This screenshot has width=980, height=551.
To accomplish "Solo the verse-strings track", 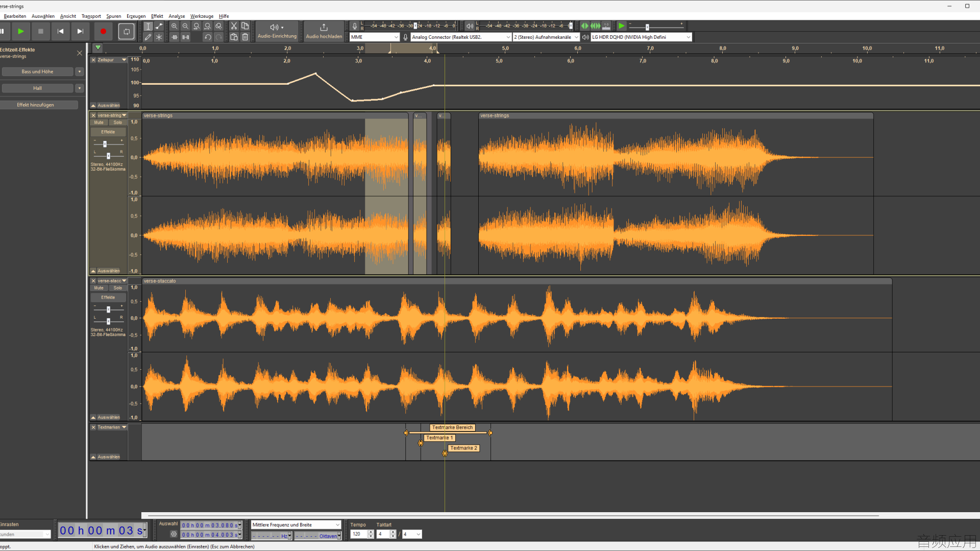I will click(x=118, y=123).
